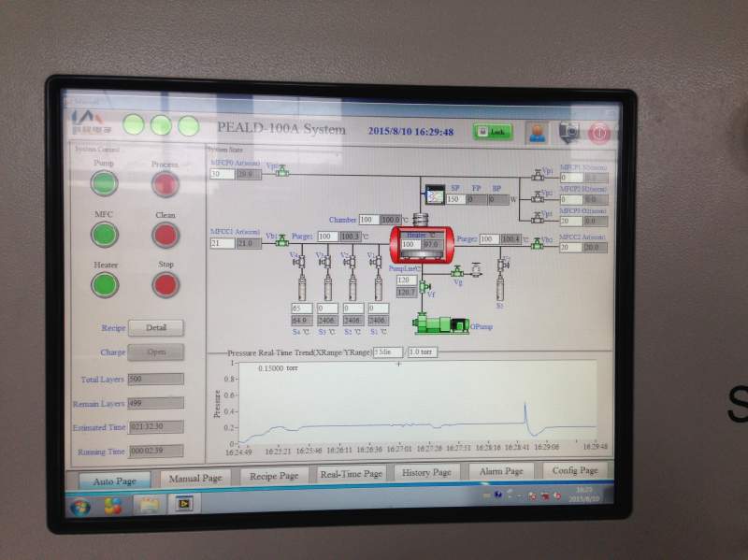Switch to the Auto Page tab
This screenshot has height=560, width=748.
[x=114, y=481]
